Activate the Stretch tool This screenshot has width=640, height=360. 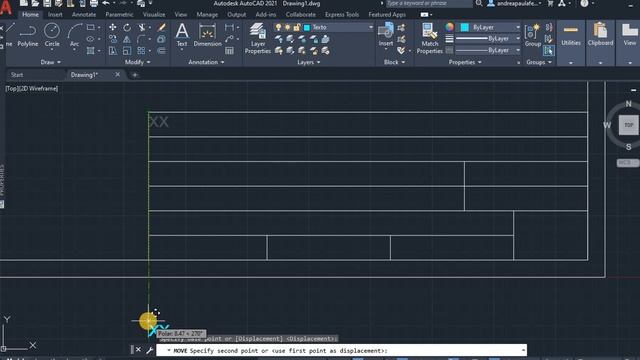pos(113,51)
